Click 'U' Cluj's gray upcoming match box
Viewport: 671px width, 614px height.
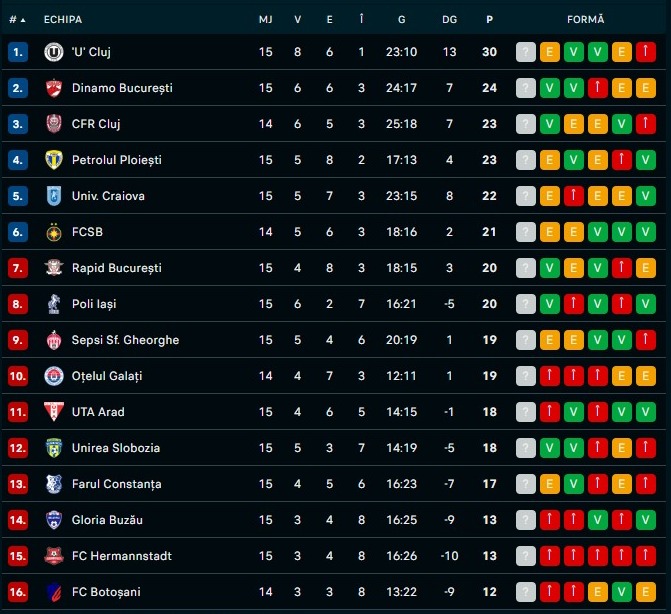(x=526, y=52)
